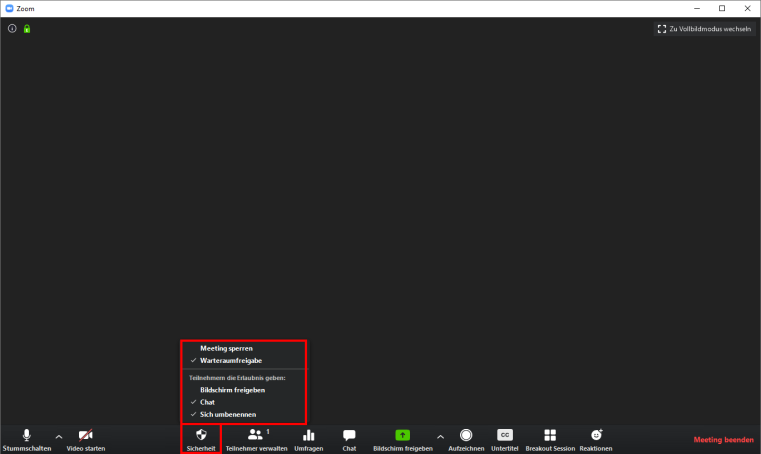The image size is (761, 454).
Task: Start recording with Aufzeichnen
Action: pos(466,440)
